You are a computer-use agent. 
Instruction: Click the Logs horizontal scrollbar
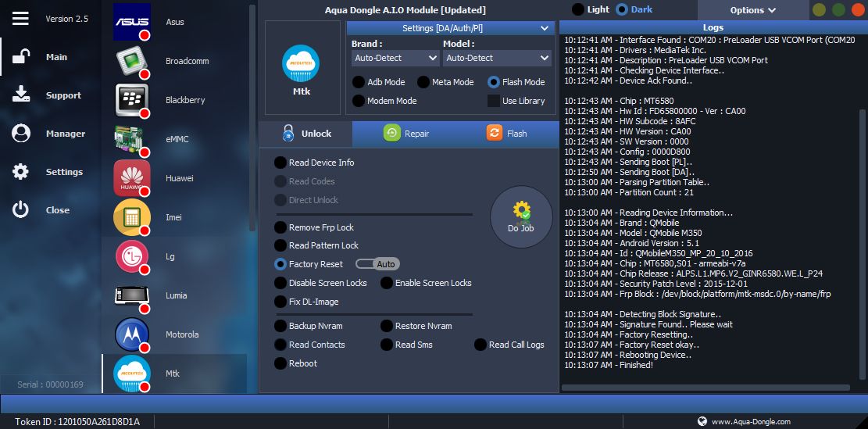tap(705, 388)
